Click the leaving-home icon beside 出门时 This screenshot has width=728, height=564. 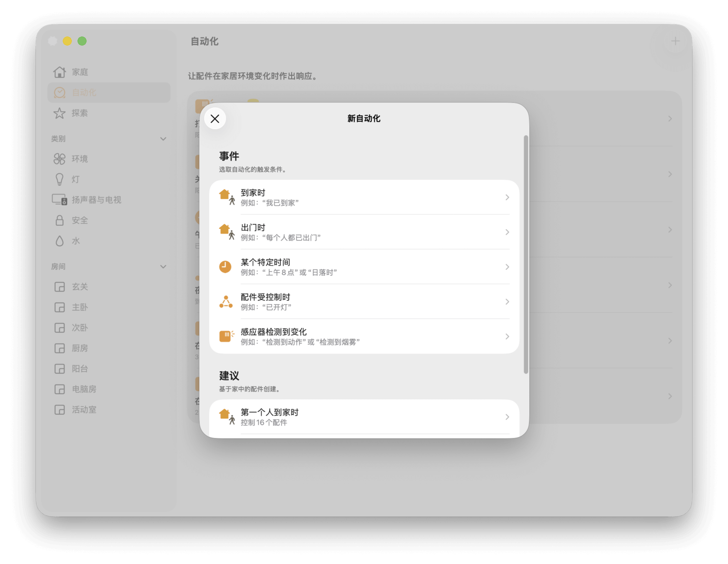[x=227, y=232]
